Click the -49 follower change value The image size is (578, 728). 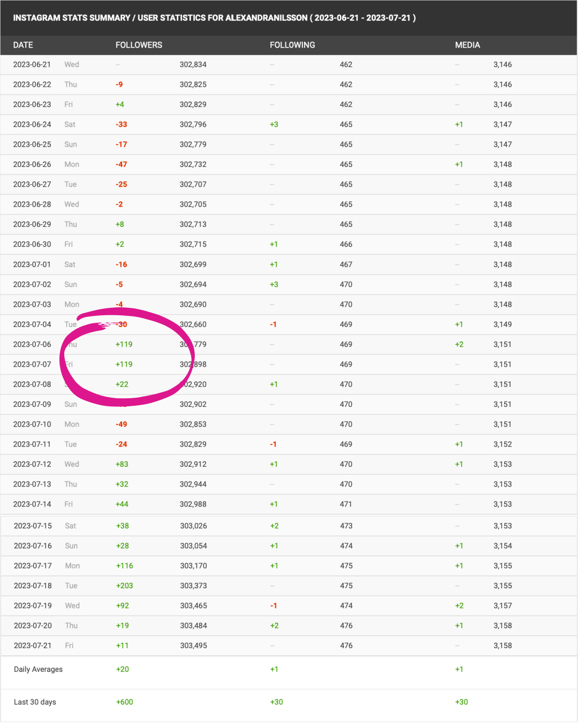pos(121,424)
